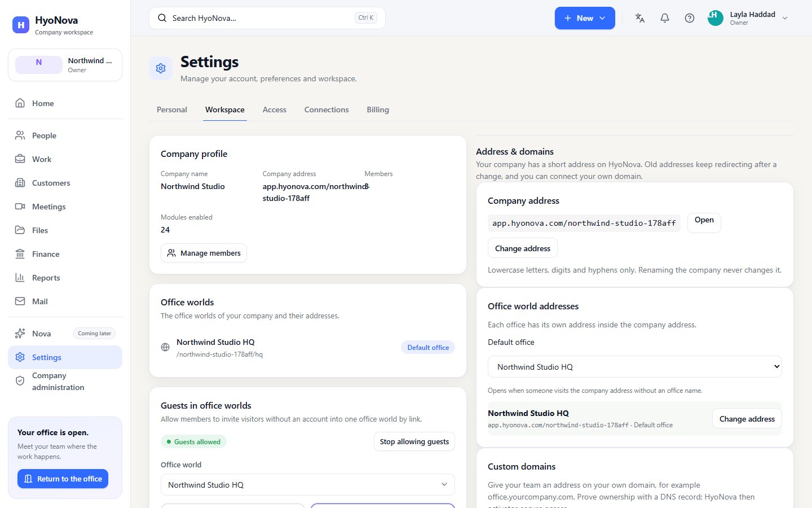Go to the Work briefcase item

point(65,159)
